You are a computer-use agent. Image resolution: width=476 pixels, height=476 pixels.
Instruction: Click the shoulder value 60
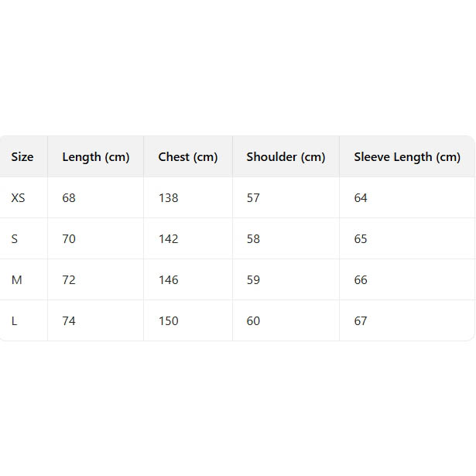(253, 321)
